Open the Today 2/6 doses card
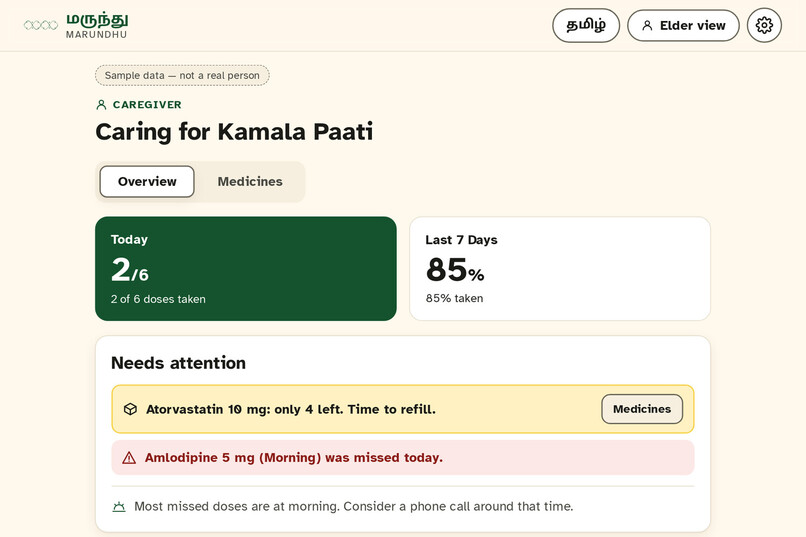This screenshot has height=537, width=806. (x=246, y=269)
